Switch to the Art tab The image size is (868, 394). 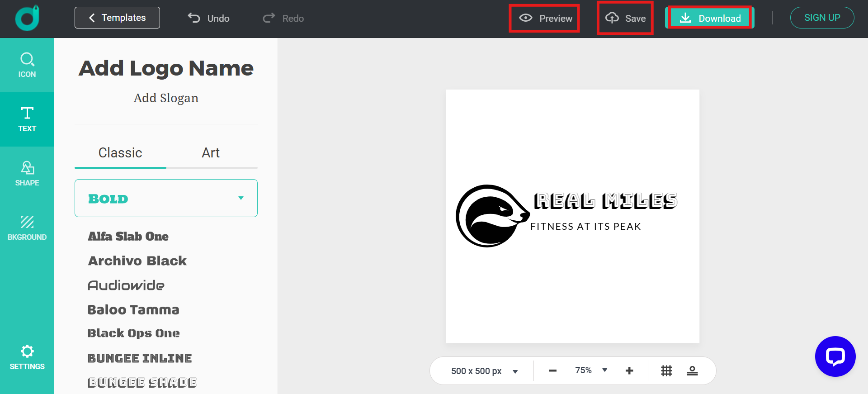point(211,153)
